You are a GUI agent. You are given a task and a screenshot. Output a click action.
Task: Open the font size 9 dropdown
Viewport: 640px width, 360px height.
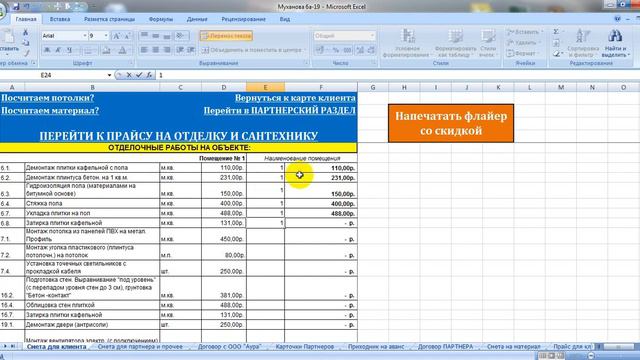pos(106,36)
